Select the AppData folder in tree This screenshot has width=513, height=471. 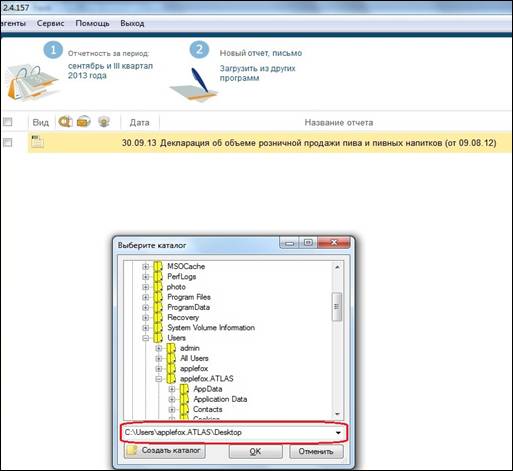(207, 389)
